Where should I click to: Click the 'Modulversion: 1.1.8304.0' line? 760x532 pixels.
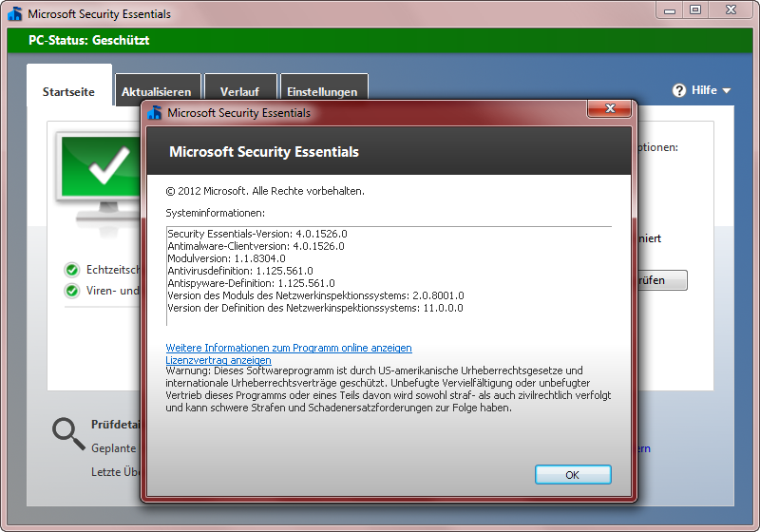coord(226,258)
